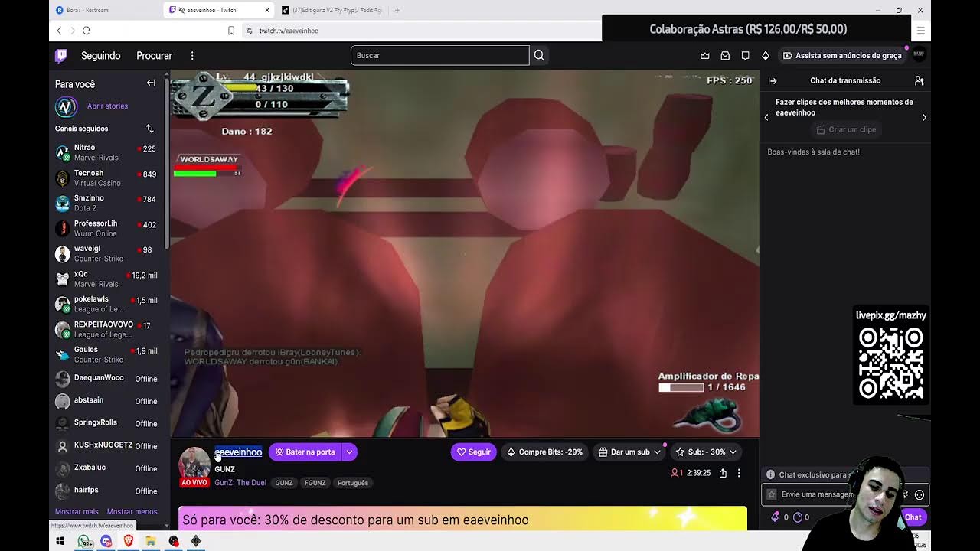Sort followed channels with the arrows icon
The image size is (980, 551).
[x=150, y=129]
